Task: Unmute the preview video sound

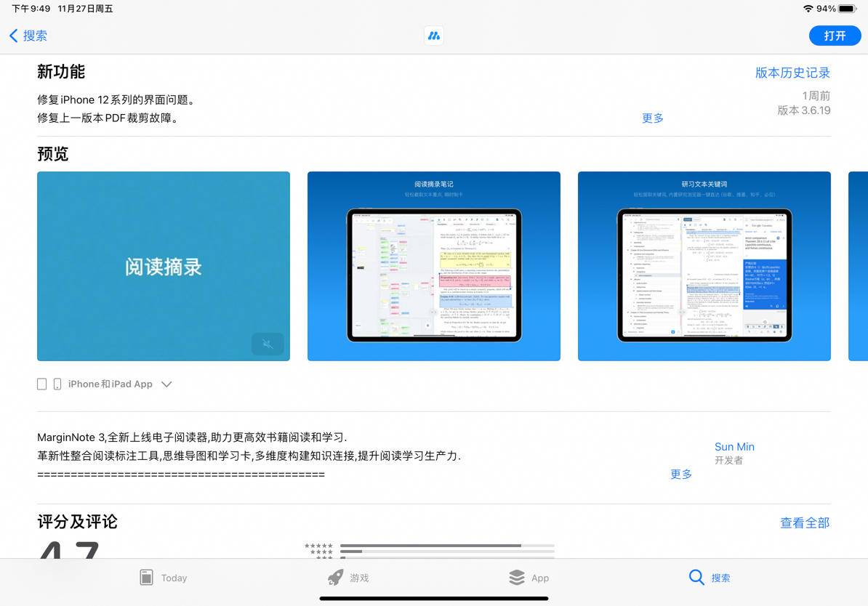Action: [x=268, y=344]
